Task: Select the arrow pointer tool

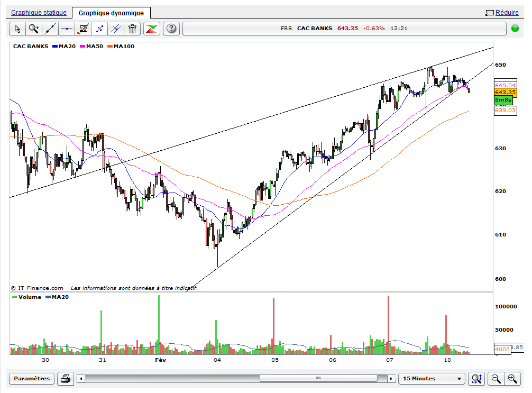Action: 17,29
